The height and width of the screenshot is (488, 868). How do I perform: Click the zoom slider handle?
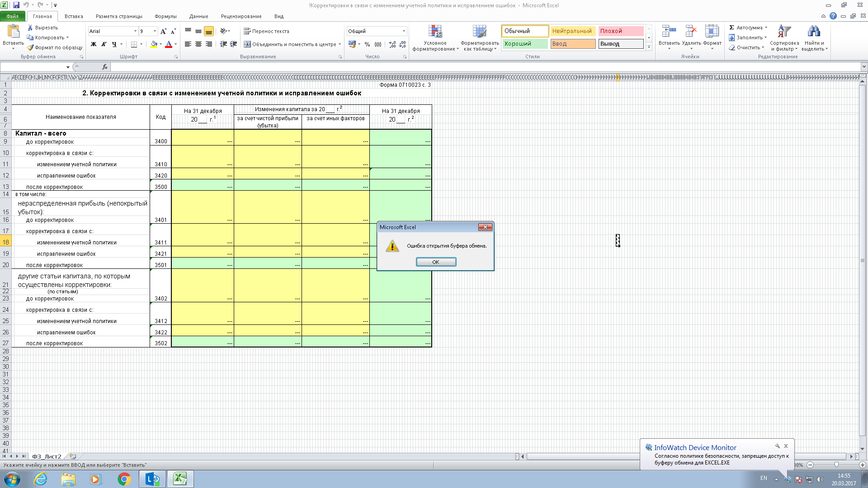click(836, 465)
